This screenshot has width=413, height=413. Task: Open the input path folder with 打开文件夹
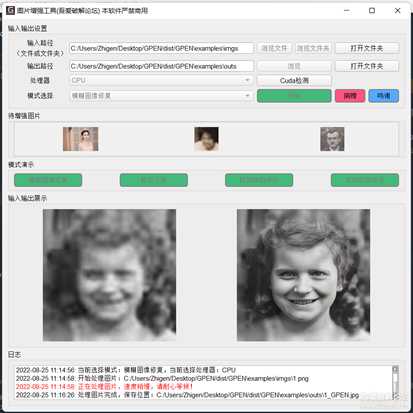367,48
